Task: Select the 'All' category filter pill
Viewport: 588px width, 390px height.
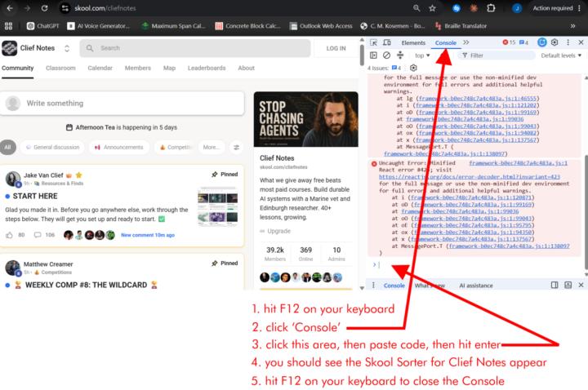Action: click(8, 147)
